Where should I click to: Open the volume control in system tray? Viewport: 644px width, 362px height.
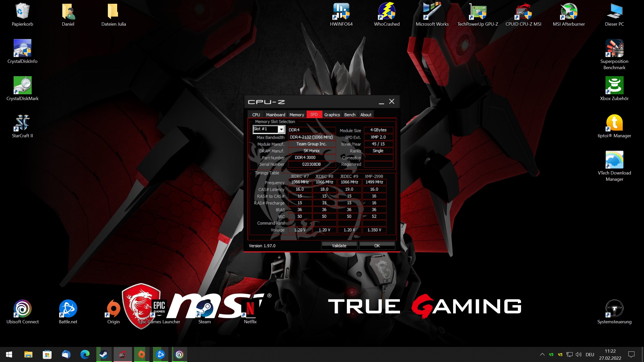(x=579, y=355)
